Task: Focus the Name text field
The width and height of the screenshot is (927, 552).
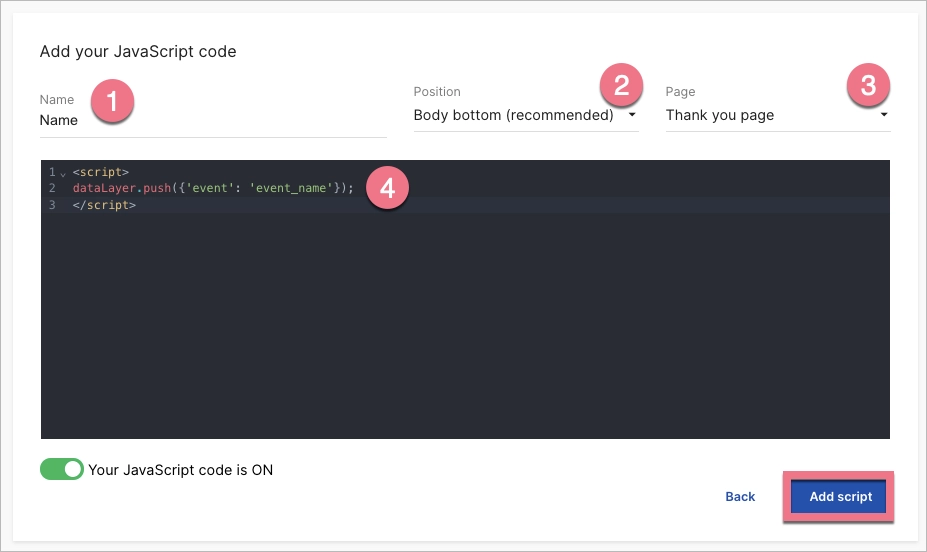Action: 212,121
